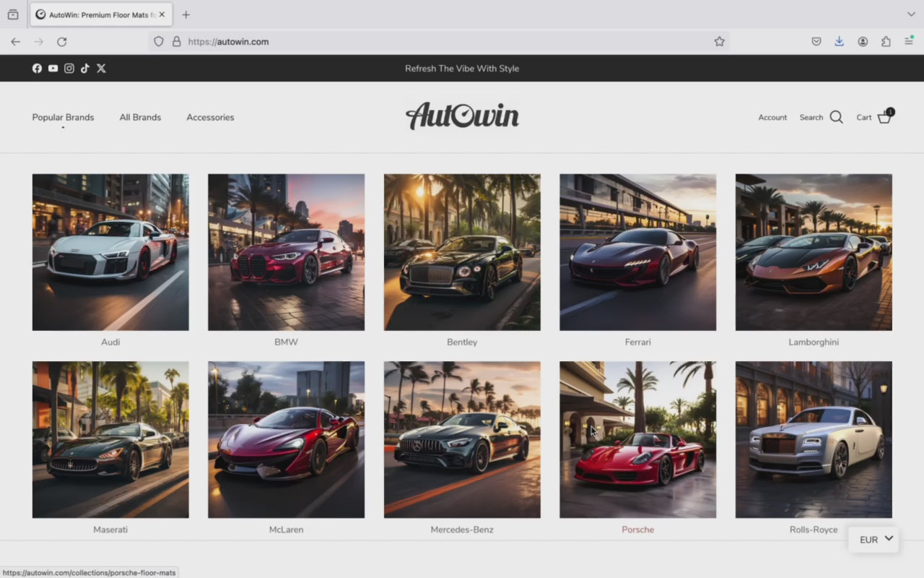Go to the Account link
This screenshot has width=924, height=578.
pyautogui.click(x=772, y=117)
